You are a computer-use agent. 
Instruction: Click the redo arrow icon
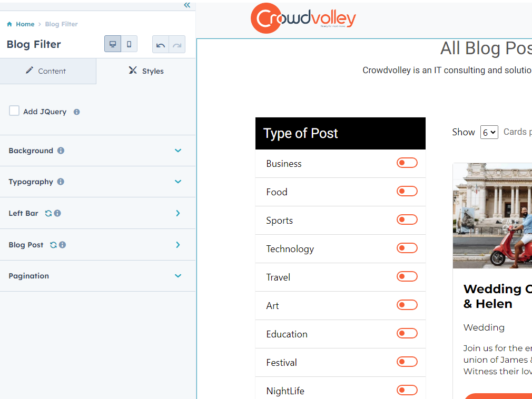coord(177,45)
